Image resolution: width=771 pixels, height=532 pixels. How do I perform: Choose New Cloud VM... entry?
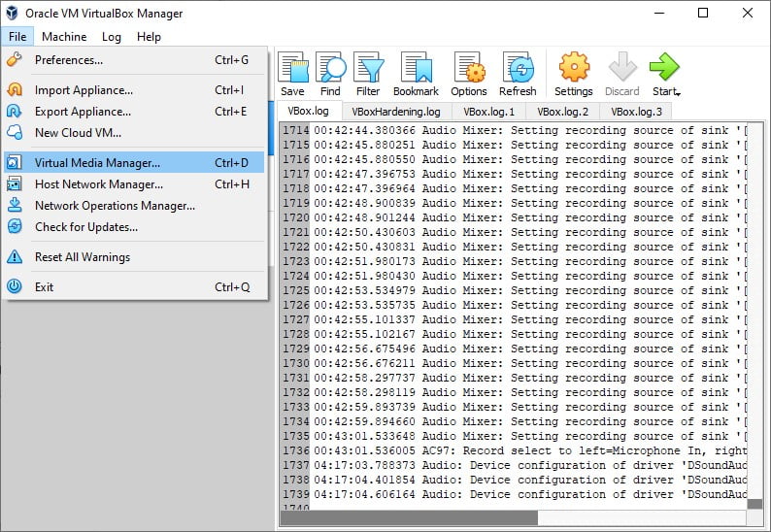coord(134,133)
